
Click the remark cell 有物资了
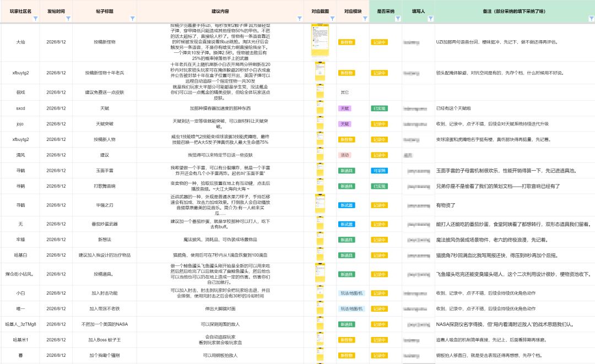[514, 205]
